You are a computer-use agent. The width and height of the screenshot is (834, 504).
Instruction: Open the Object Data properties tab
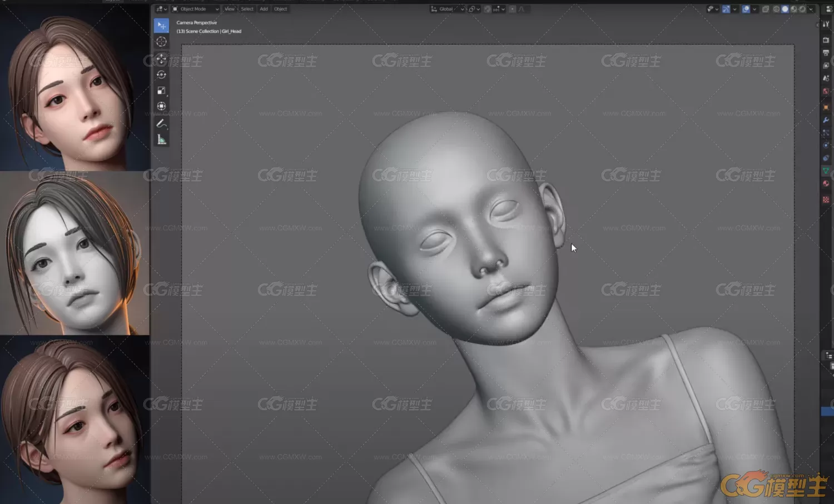pos(826,171)
